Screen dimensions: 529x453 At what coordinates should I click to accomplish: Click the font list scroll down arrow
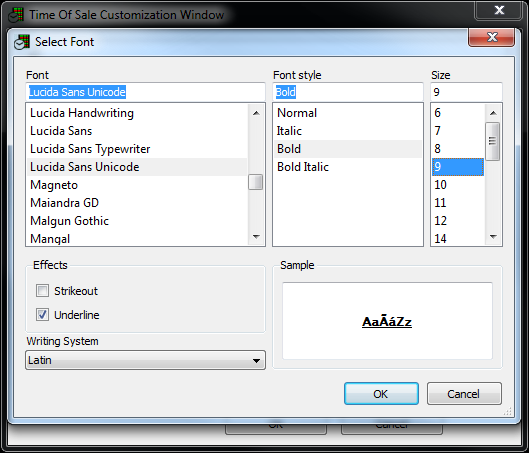pyautogui.click(x=256, y=237)
